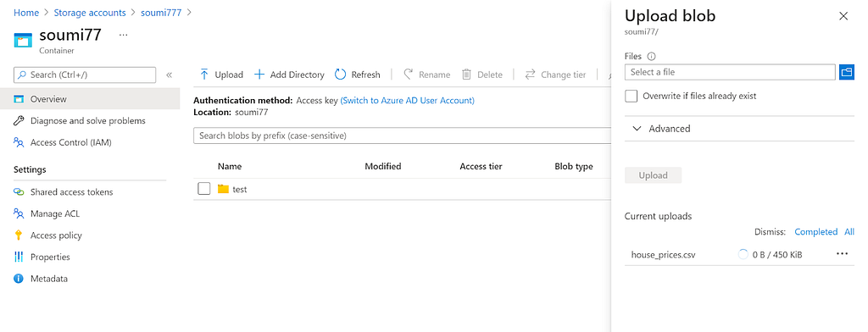
Task: Click Change tier in toolbar
Action: pyautogui.click(x=555, y=75)
